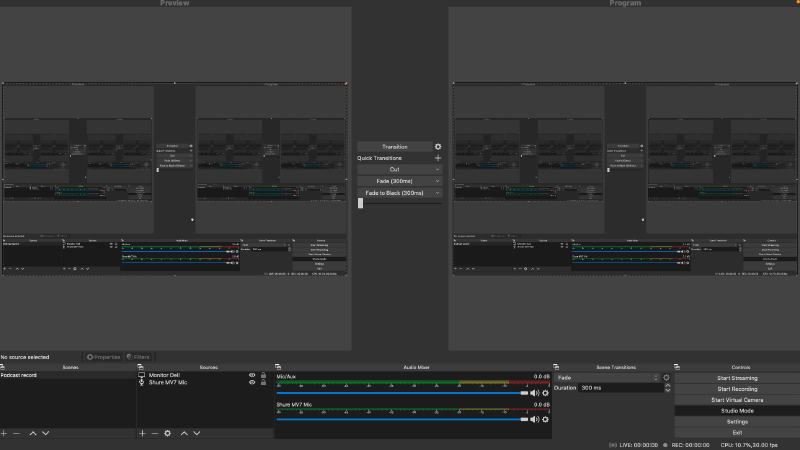Viewport: 800px width, 450px height.
Task: Open source properties gear in Sources toolbar
Action: click(x=168, y=433)
